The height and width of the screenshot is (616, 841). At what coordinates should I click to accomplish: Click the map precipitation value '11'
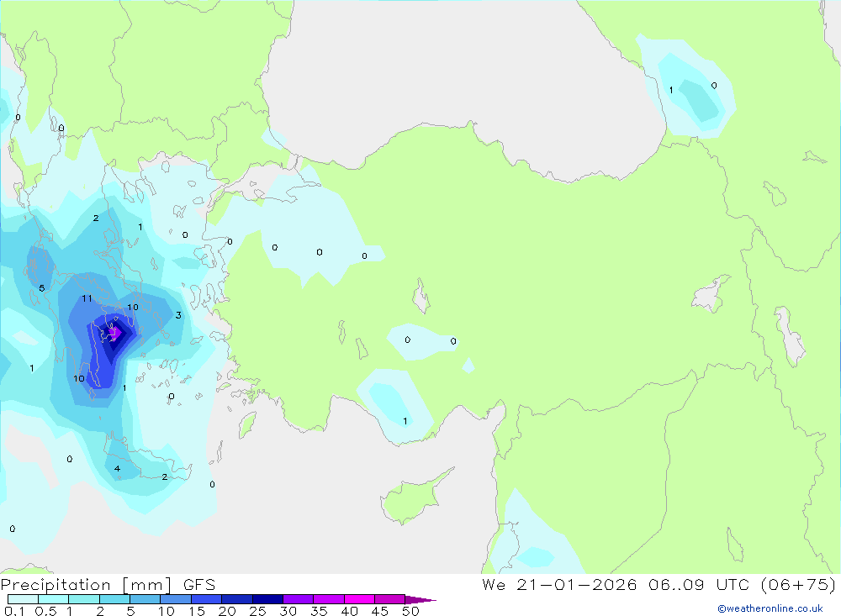pos(87,298)
